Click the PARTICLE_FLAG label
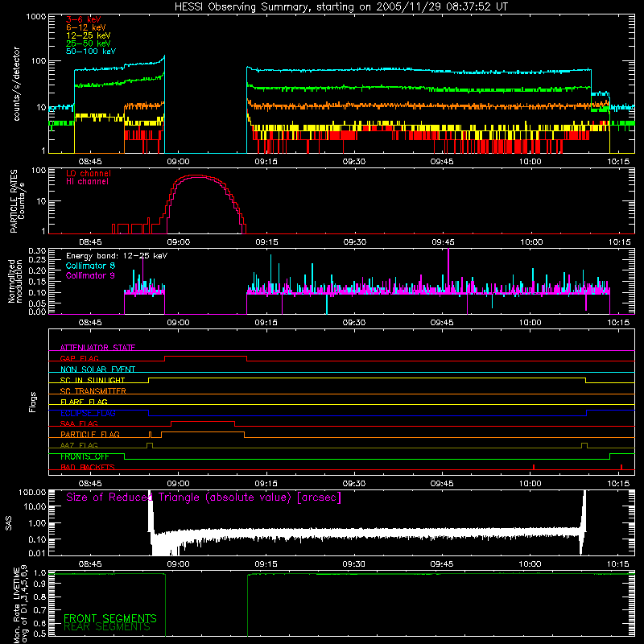 click(x=90, y=434)
